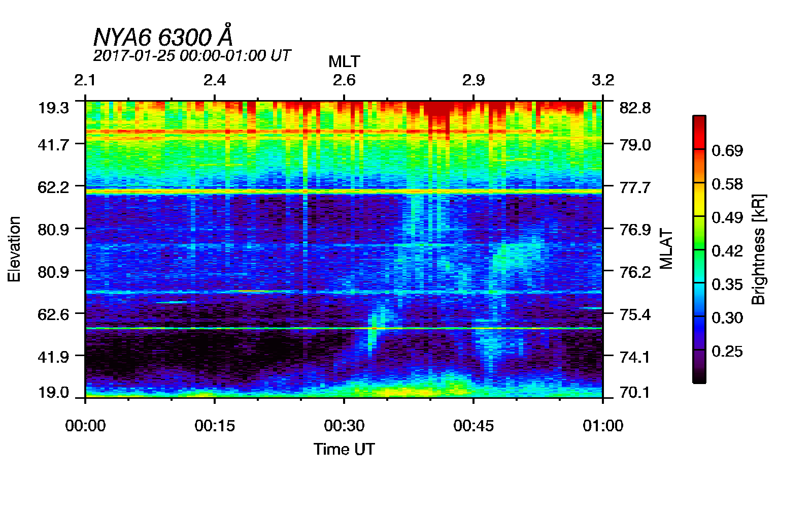Screen dimensions: 812x508
Task: Click the 0.25 colorbar tick label
Action: (727, 351)
